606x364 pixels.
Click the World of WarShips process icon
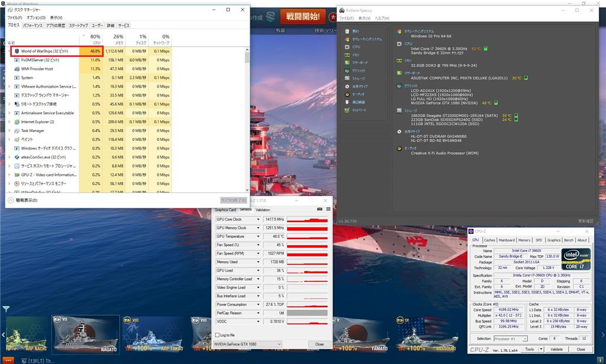17,51
